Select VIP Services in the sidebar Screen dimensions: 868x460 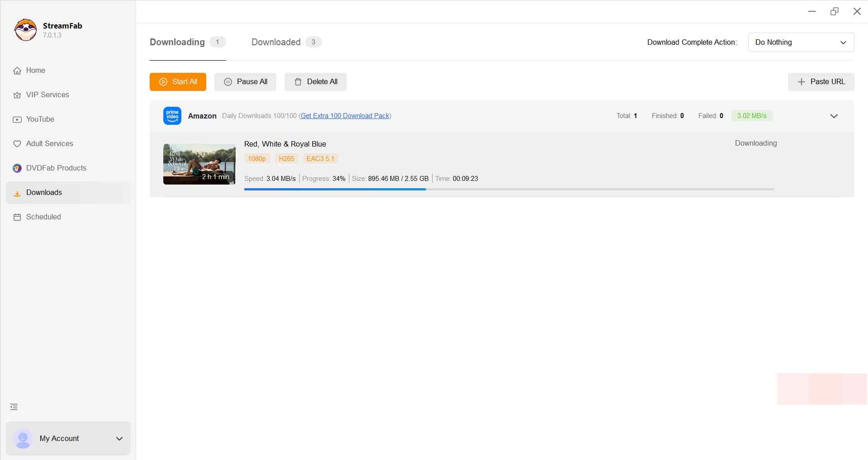(x=47, y=95)
